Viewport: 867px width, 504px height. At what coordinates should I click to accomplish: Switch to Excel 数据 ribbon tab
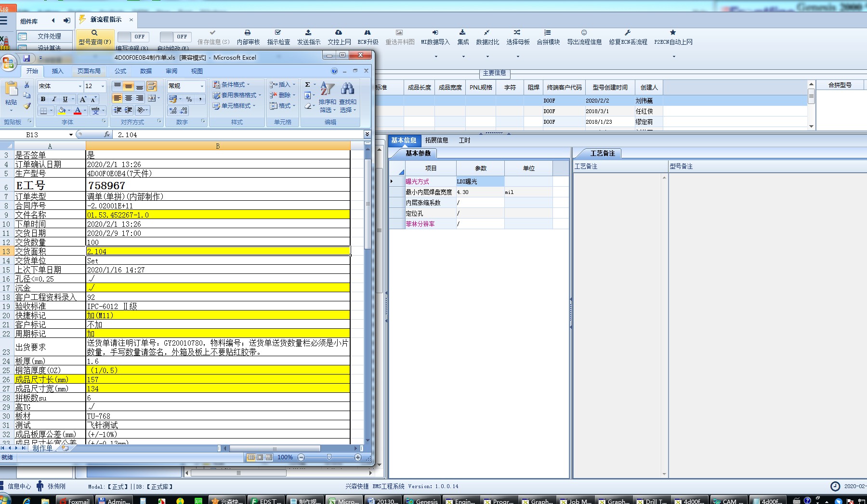[x=146, y=71]
